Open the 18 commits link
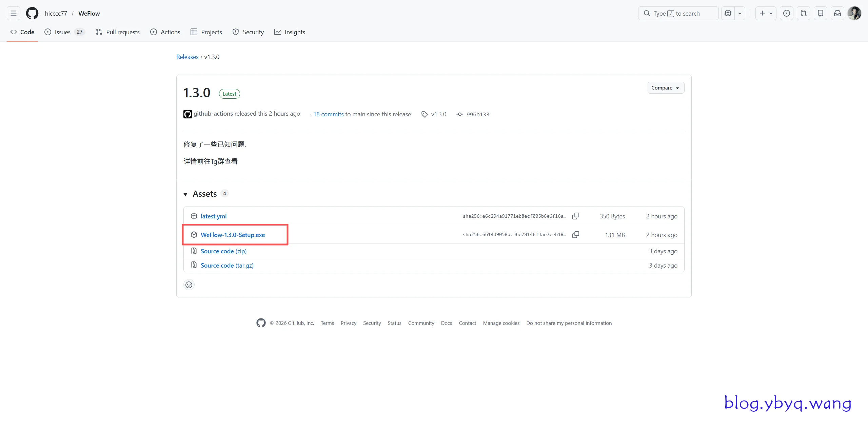The height and width of the screenshot is (429, 868). click(328, 114)
